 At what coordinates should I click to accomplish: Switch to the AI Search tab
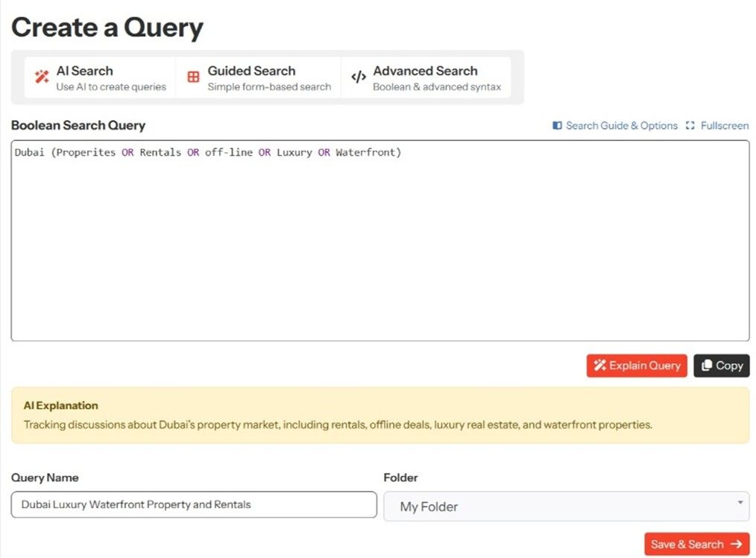coord(100,78)
